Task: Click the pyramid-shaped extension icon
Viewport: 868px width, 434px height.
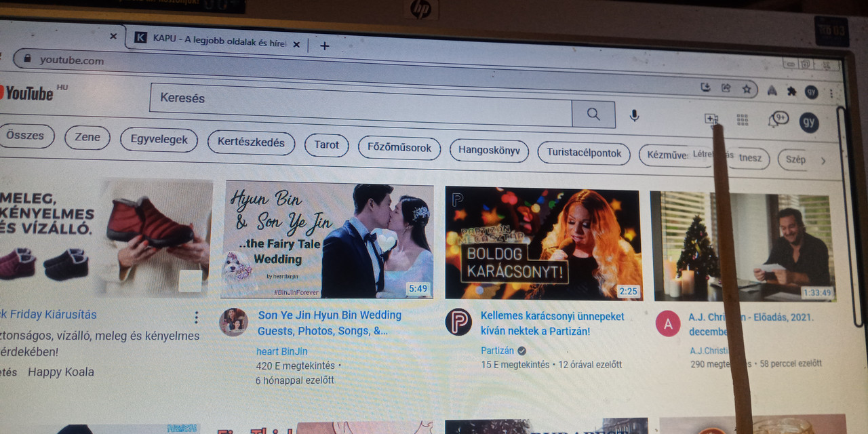Action: coord(772,90)
